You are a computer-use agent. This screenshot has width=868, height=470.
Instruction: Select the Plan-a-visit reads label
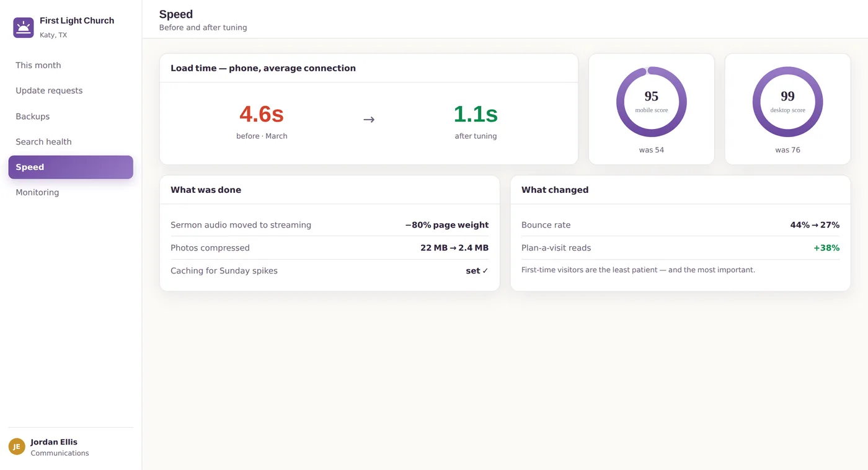click(556, 248)
